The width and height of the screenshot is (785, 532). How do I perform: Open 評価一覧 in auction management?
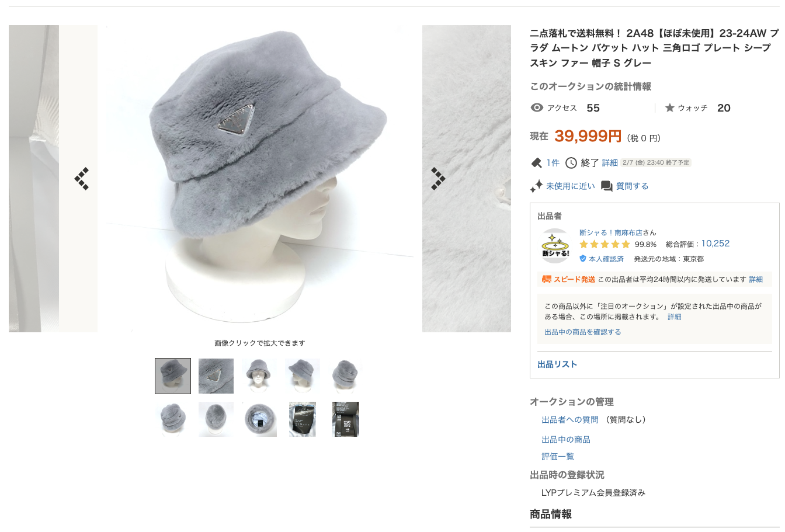pos(558,457)
